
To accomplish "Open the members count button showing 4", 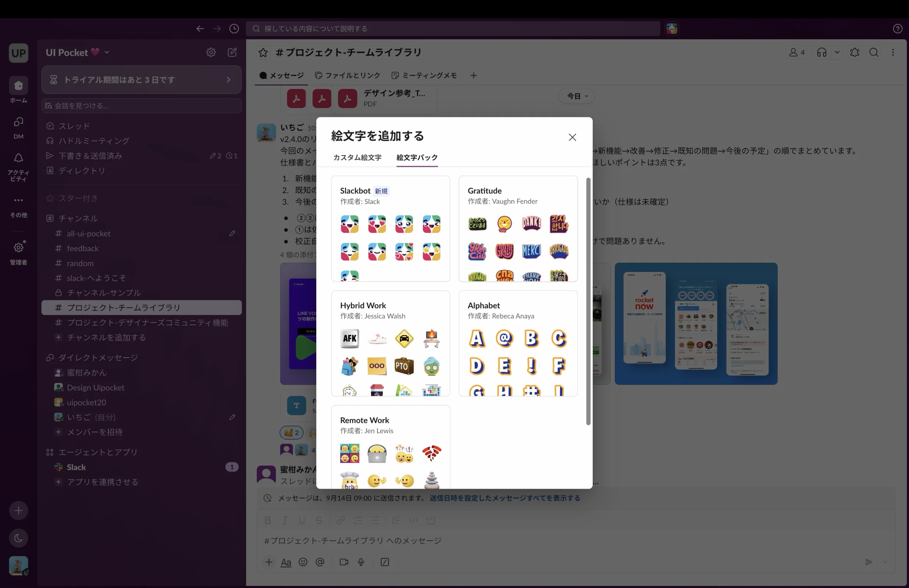I will point(797,52).
